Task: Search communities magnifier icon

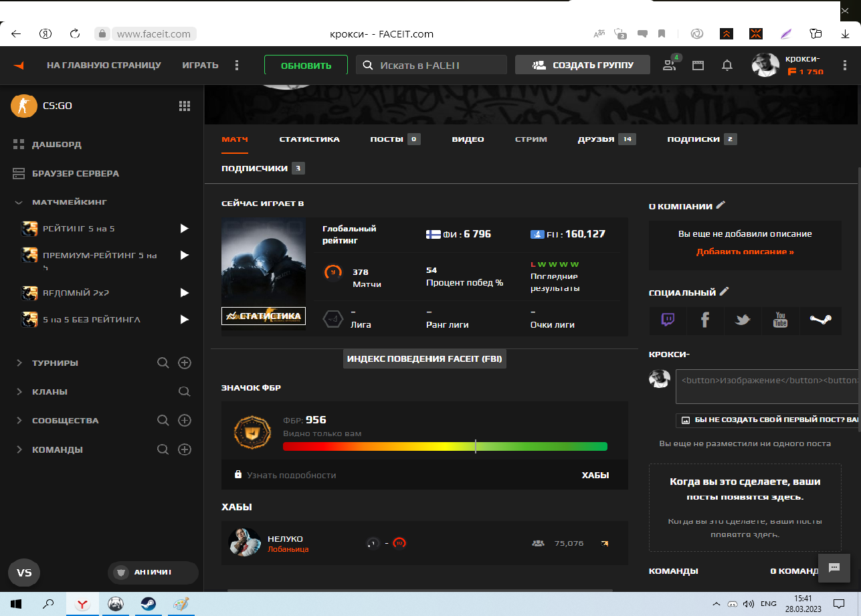Action: click(163, 420)
